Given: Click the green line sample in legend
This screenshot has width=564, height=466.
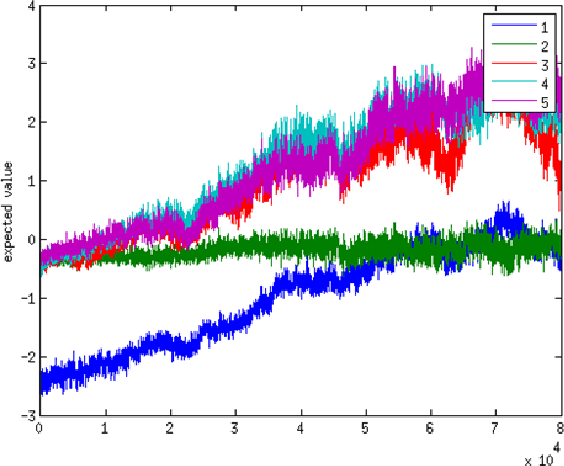Looking at the screenshot, I should [514, 44].
